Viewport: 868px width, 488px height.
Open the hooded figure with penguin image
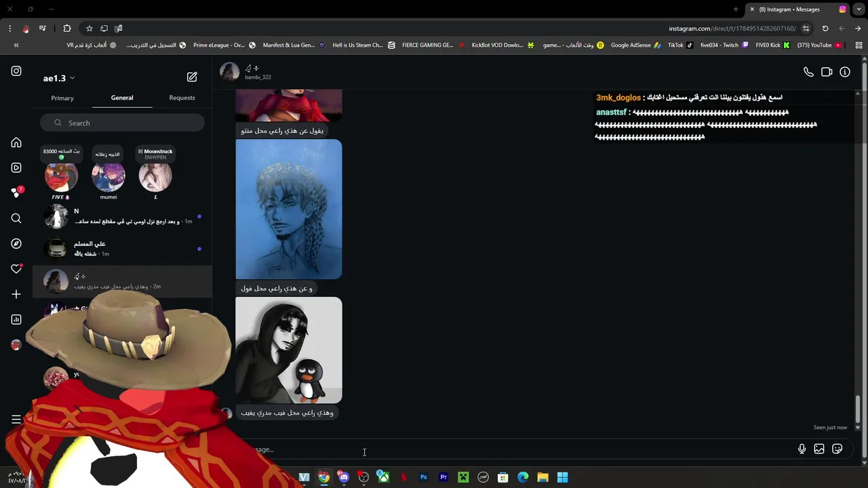[x=289, y=350]
